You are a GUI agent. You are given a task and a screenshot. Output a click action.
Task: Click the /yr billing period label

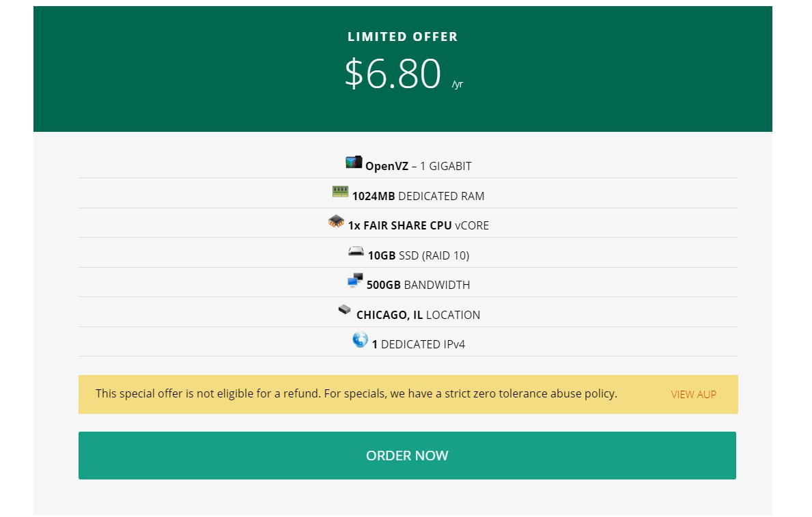(458, 85)
